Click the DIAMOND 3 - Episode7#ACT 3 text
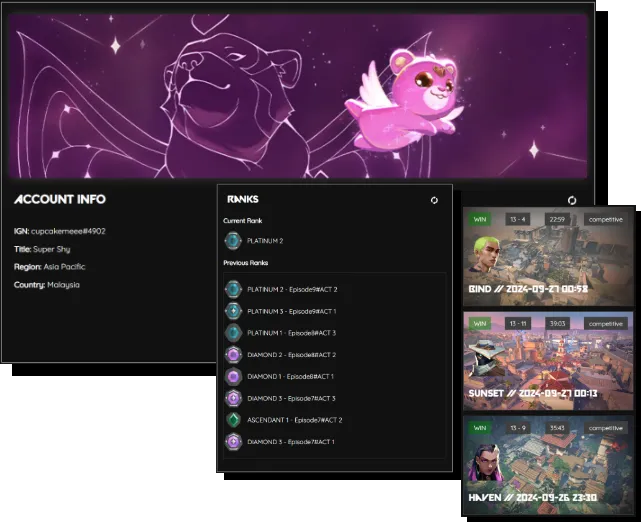Viewport: 641px width, 522px height. coord(291,399)
